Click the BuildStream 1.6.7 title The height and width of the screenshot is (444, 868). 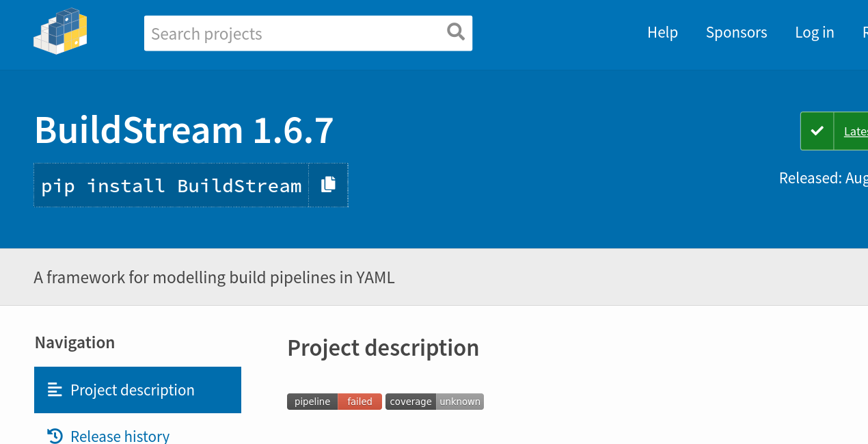coord(184,129)
